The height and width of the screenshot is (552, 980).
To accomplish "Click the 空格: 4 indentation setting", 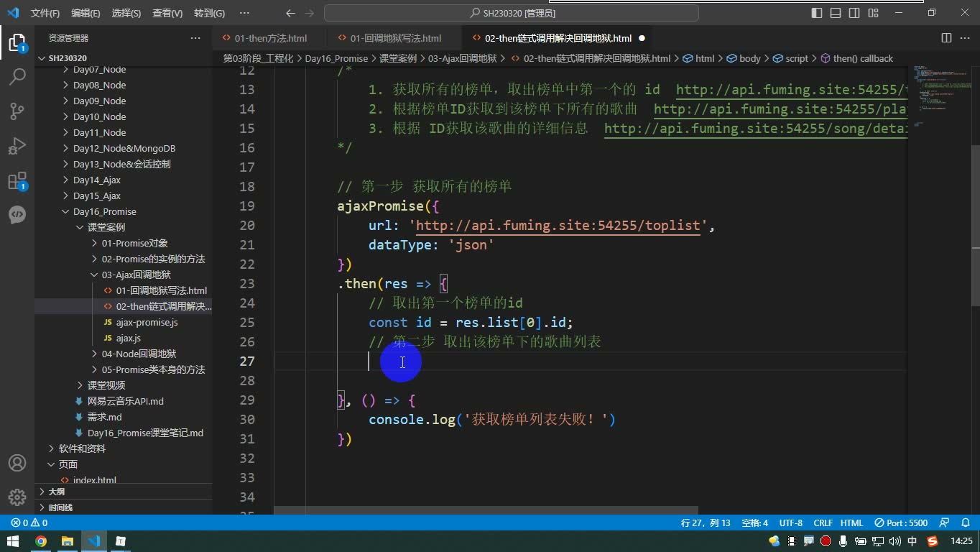I will [x=754, y=523].
